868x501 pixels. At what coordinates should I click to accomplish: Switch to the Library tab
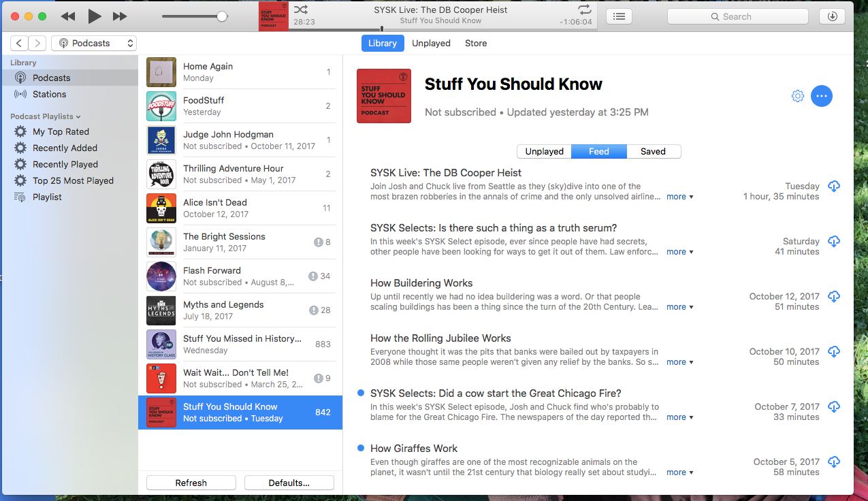(383, 43)
